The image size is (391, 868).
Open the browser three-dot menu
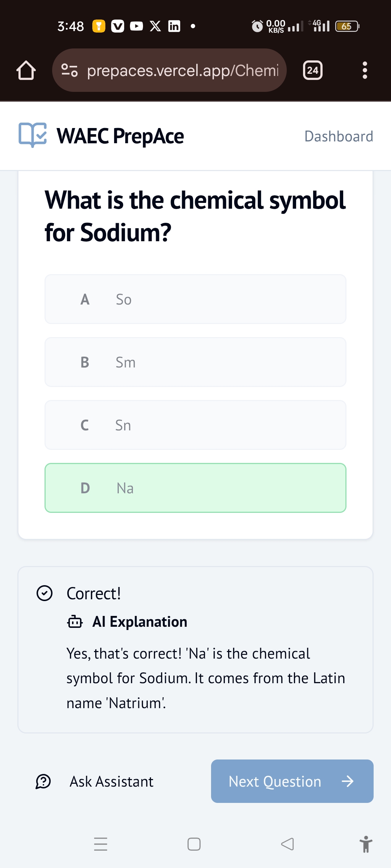[x=365, y=70]
